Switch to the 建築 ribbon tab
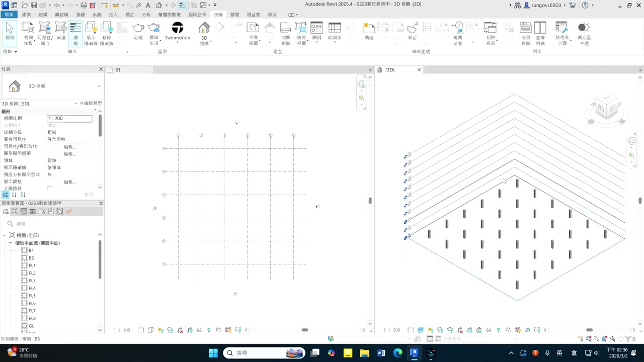 point(26,15)
